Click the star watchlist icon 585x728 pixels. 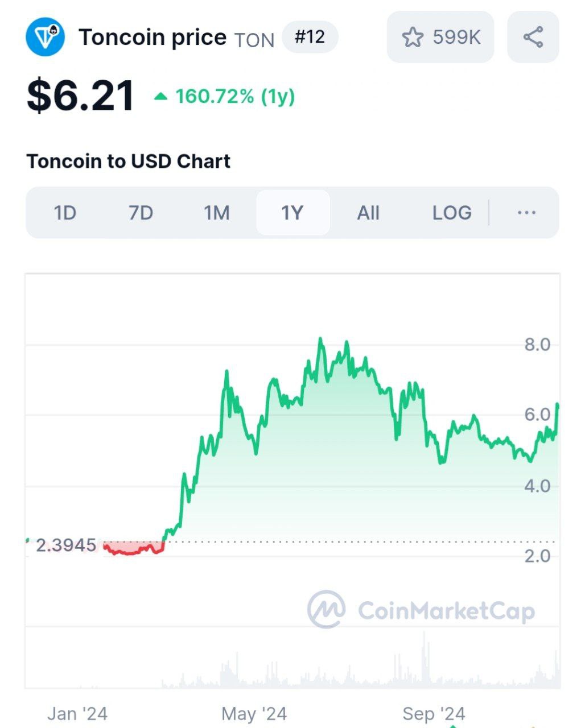click(413, 38)
